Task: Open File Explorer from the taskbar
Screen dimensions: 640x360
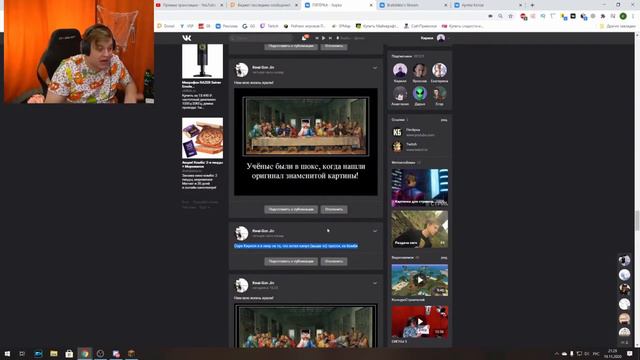Action: click(x=53, y=353)
